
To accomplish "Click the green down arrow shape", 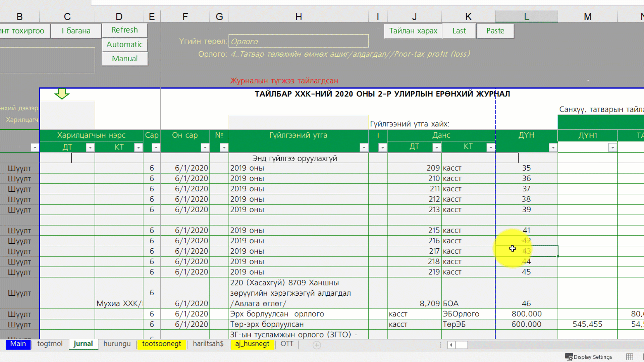I will pyautogui.click(x=62, y=94).
